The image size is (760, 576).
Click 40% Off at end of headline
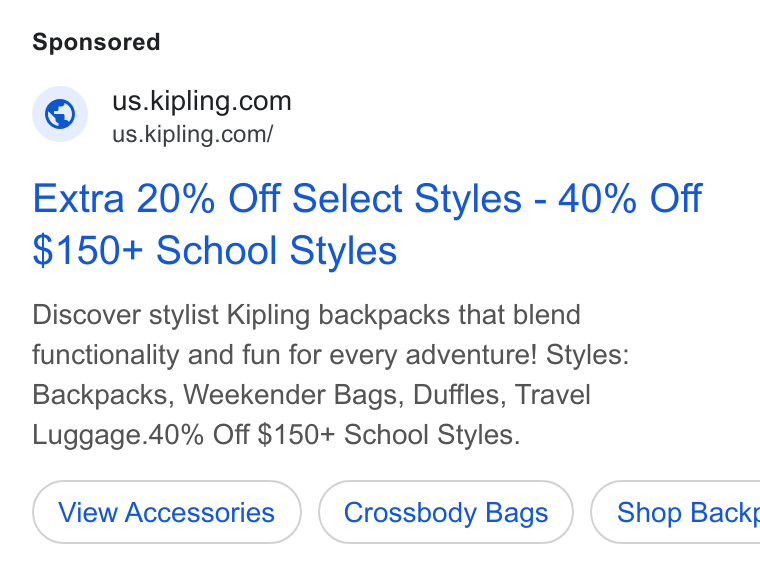point(630,198)
